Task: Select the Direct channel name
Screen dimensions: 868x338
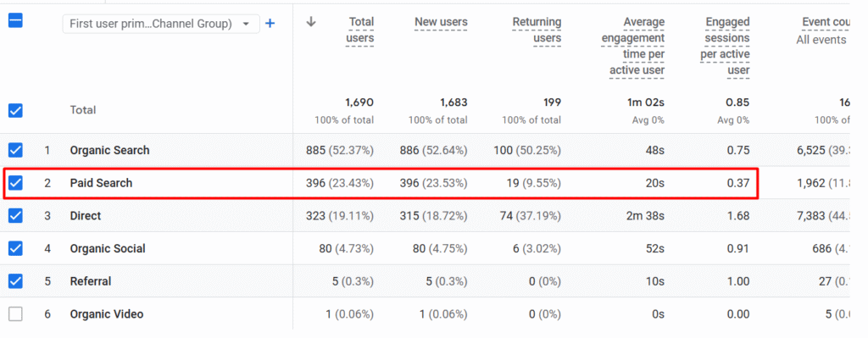Action: pos(86,216)
